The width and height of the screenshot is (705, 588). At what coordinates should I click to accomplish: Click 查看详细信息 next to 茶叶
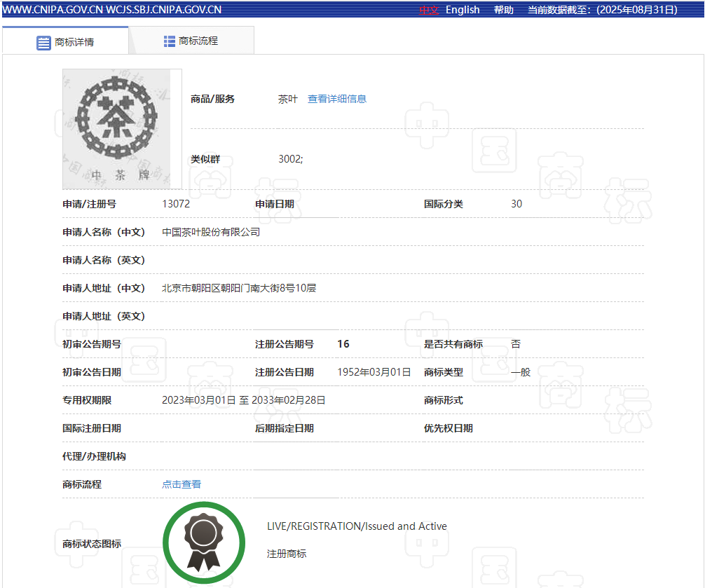click(x=337, y=99)
